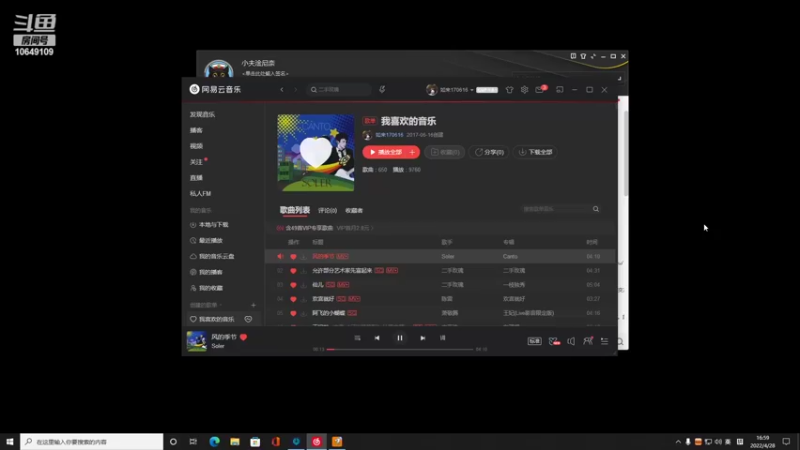
Task: Open the listen-together icon in the player bar
Action: point(588,341)
